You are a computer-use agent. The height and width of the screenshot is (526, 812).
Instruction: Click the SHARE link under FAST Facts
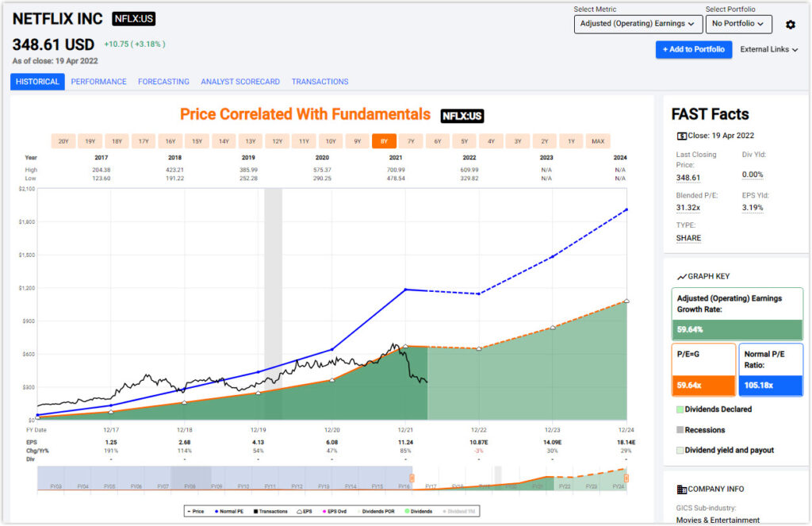click(x=688, y=237)
